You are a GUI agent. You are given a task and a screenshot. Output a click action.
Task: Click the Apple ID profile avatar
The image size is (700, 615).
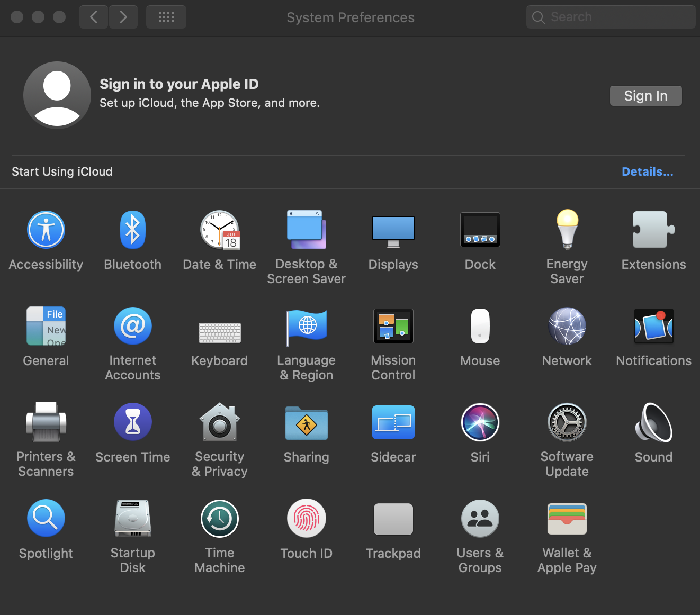[x=57, y=95]
